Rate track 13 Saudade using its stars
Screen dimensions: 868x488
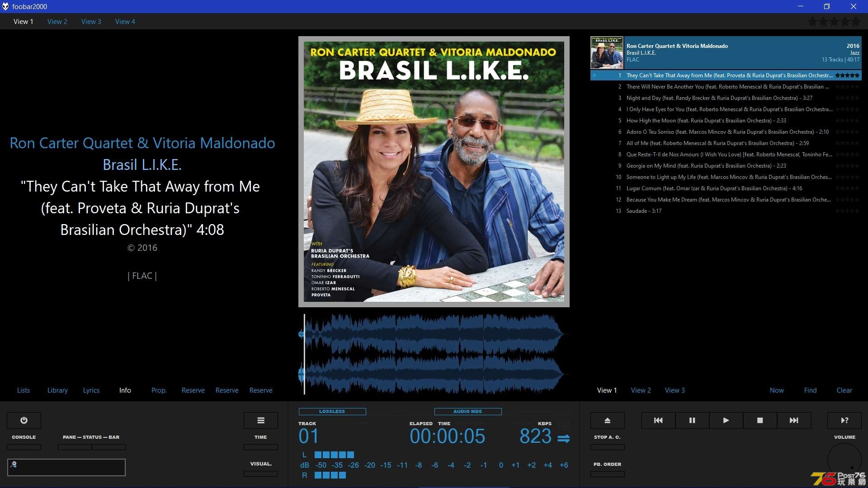(847, 211)
